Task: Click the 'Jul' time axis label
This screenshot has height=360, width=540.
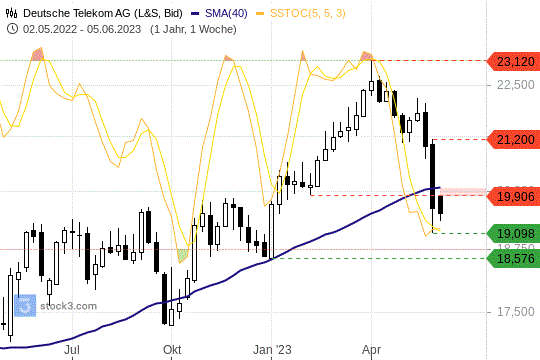Action: click(x=72, y=350)
